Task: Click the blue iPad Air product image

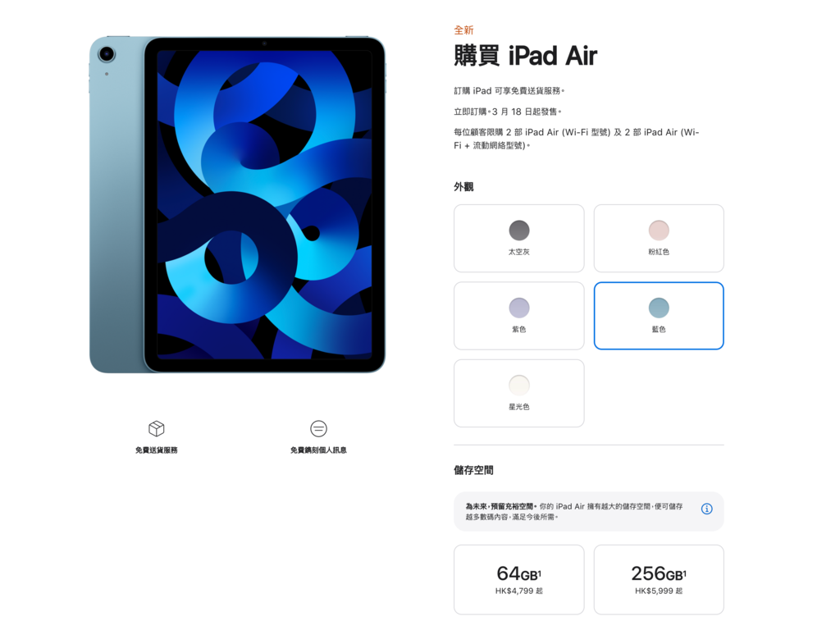Action: coord(237,204)
